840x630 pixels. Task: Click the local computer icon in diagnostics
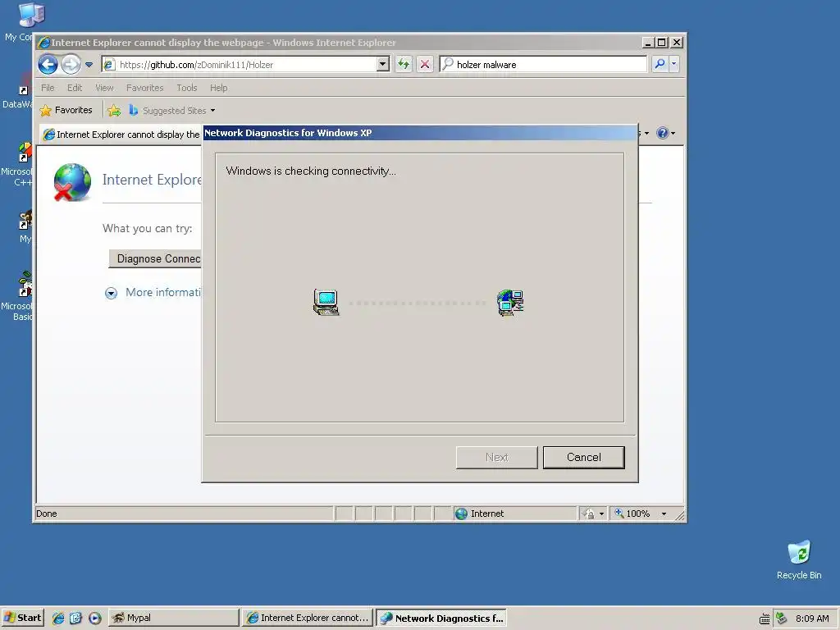[x=326, y=303]
